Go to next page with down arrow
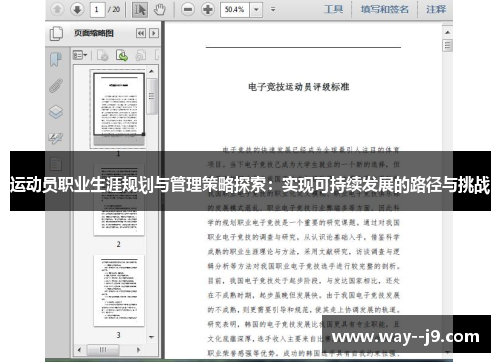Image resolution: width=500 pixels, height=362 pixels. point(77,9)
